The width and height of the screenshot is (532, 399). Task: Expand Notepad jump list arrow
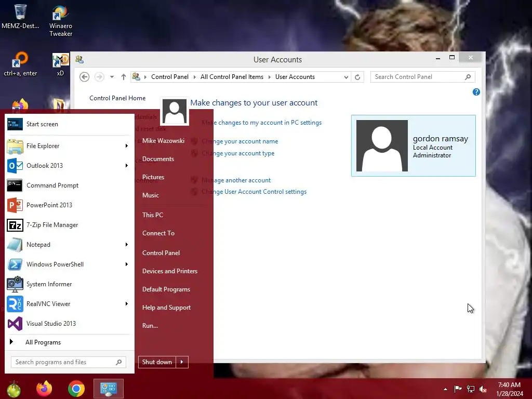126,245
